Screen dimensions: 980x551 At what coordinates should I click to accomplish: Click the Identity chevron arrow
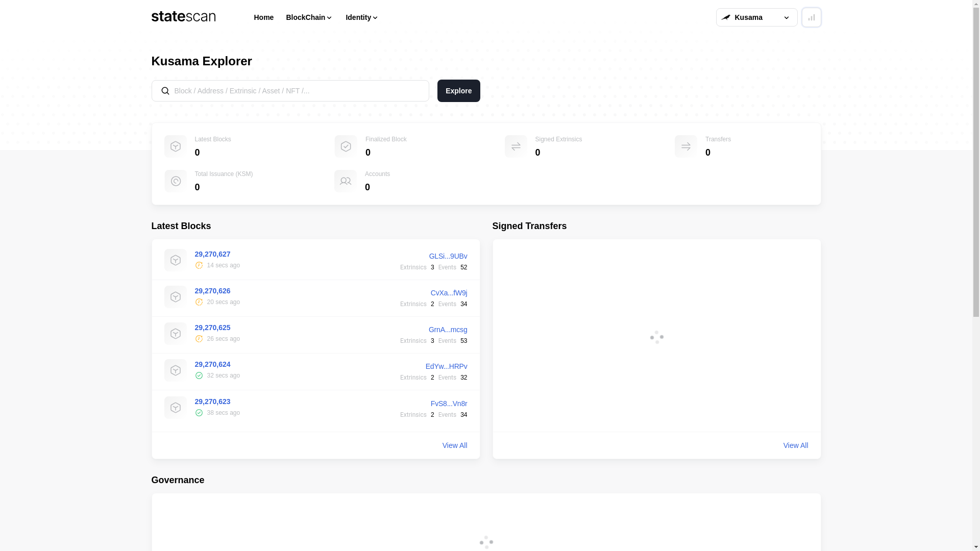pyautogui.click(x=375, y=18)
